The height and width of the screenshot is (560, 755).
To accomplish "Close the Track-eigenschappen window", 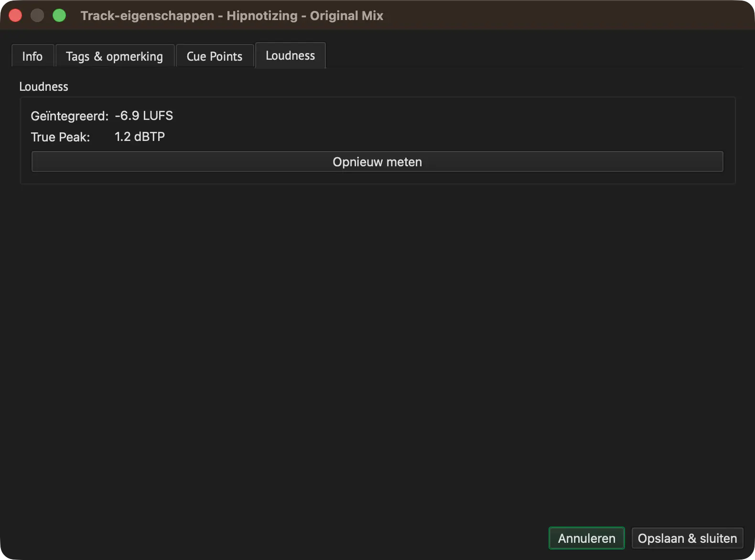I will pyautogui.click(x=15, y=15).
